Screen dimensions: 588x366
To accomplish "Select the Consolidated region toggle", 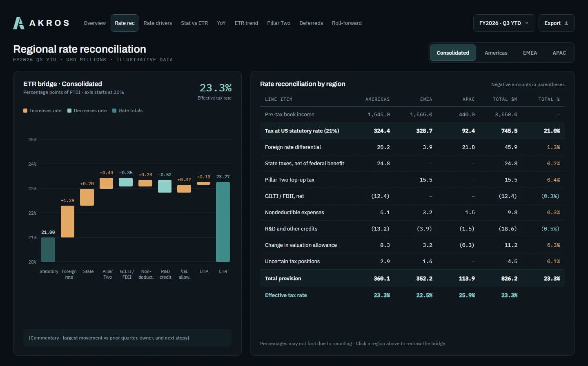I will [x=453, y=53].
